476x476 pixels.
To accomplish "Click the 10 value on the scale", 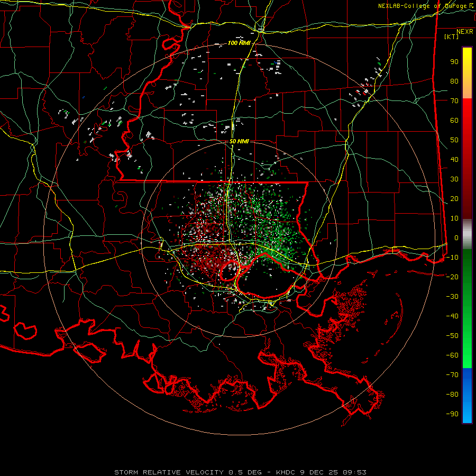I will coord(454,218).
